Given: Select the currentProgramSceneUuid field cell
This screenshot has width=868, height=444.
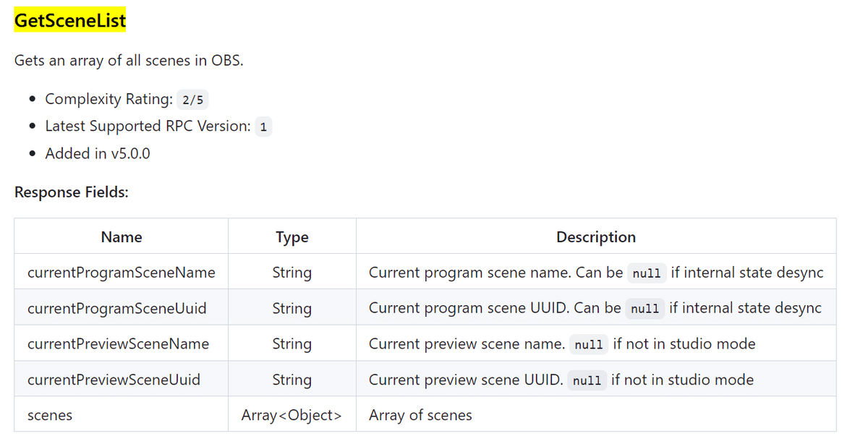Looking at the screenshot, I should [117, 308].
